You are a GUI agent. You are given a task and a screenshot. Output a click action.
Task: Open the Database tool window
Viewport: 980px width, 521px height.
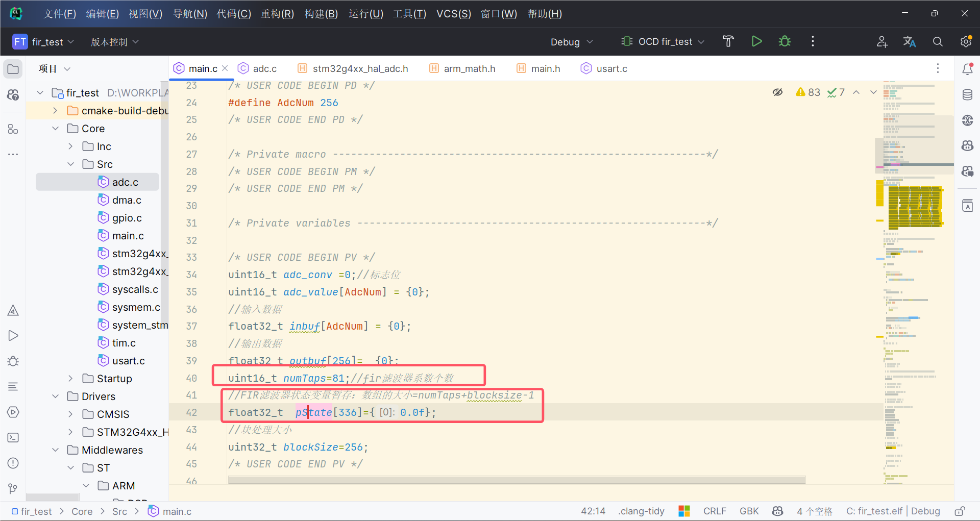point(967,95)
